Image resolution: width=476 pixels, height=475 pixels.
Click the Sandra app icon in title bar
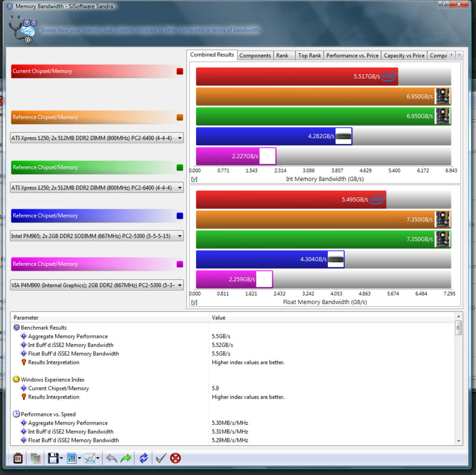coord(10,6)
